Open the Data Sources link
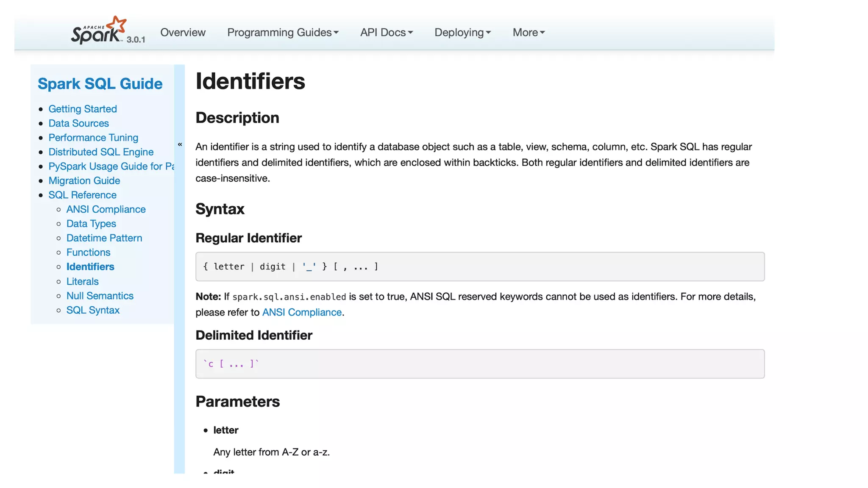This screenshot has width=868, height=488. click(78, 123)
